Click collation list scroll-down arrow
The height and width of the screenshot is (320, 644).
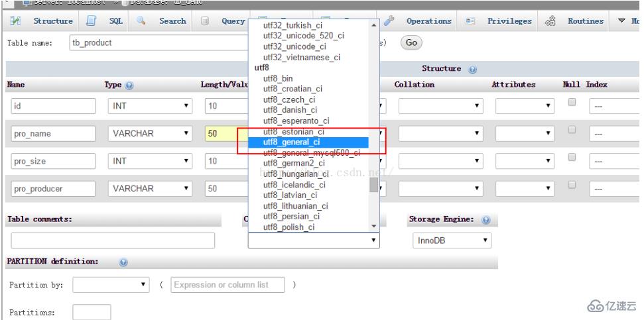pyautogui.click(x=374, y=226)
